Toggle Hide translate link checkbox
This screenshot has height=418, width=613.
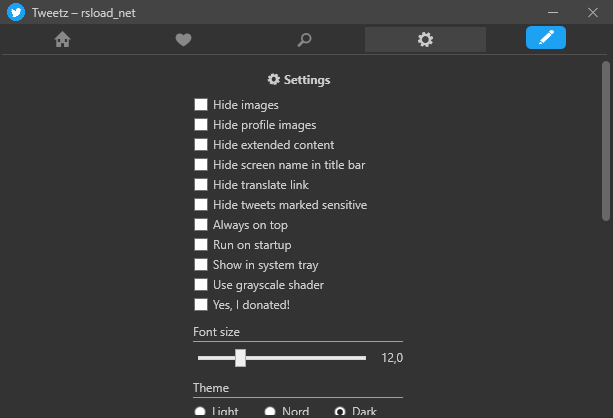pos(201,184)
